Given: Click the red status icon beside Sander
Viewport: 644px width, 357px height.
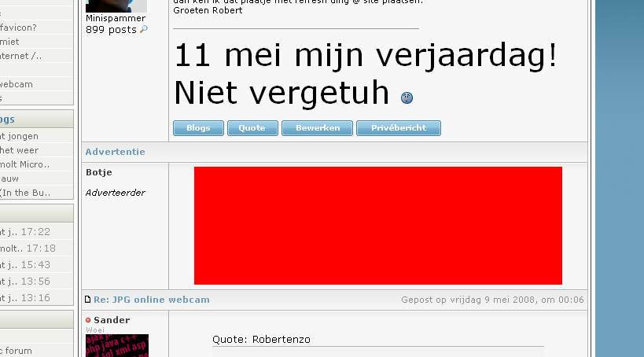Looking at the screenshot, I should click(88, 320).
